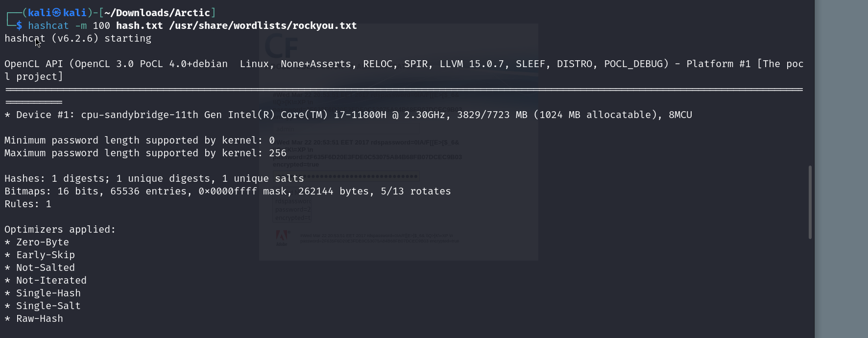The width and height of the screenshot is (868, 338).
Task: Click the dollar sign prompt symbol
Action: pos(19,25)
